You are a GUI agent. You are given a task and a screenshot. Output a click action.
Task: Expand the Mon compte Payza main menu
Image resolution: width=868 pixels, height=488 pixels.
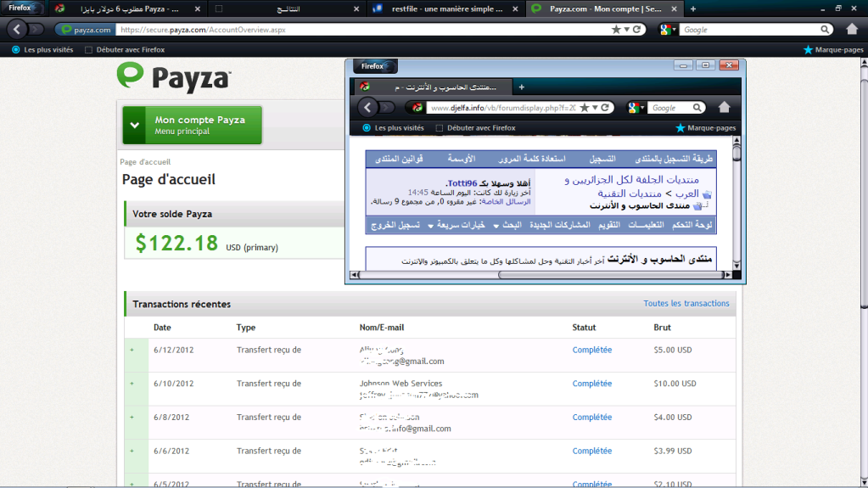[x=192, y=126]
